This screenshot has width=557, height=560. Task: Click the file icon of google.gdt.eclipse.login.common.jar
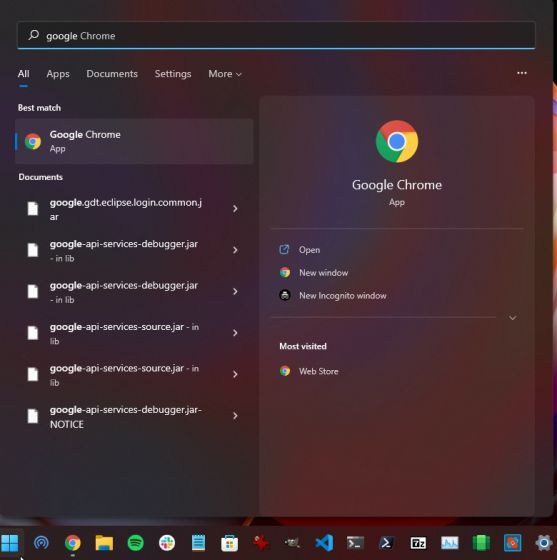(33, 209)
